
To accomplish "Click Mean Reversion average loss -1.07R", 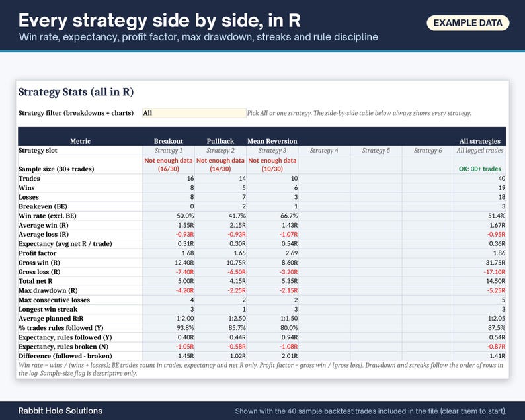I will 288,234.
